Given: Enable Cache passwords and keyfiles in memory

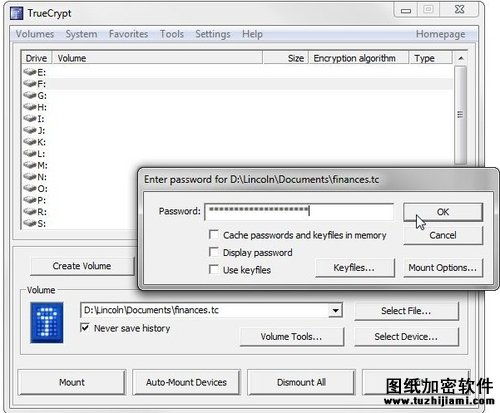Looking at the screenshot, I should (x=214, y=234).
